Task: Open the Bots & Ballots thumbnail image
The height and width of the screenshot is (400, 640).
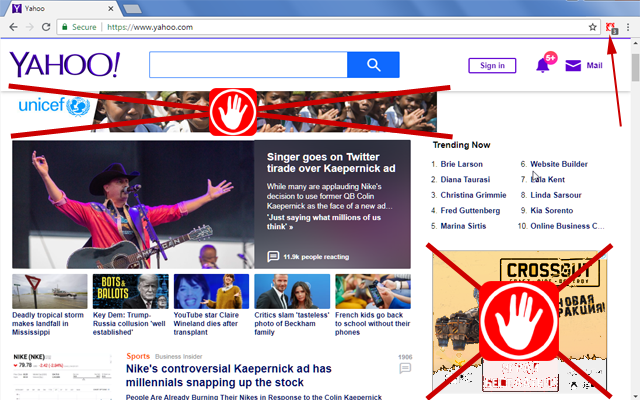Action: (x=131, y=291)
